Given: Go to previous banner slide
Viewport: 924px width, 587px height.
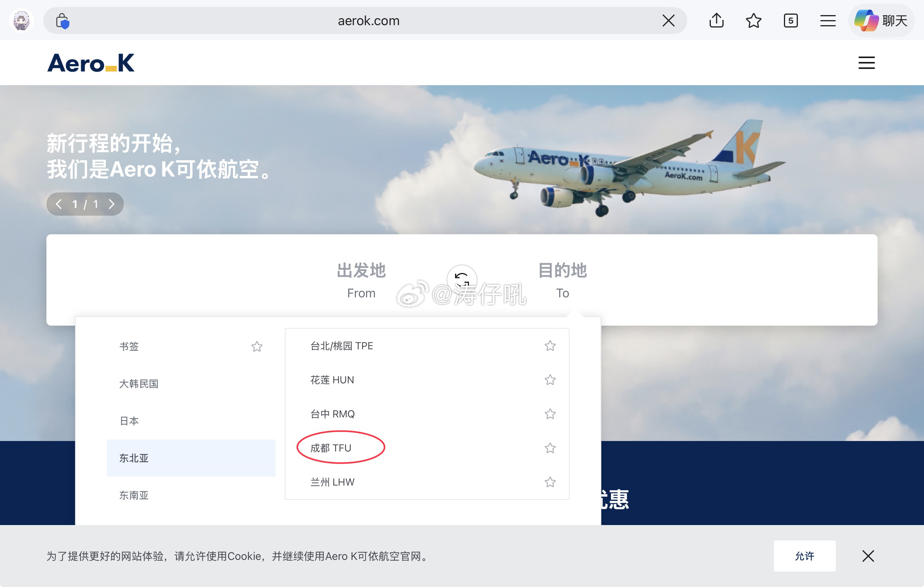Looking at the screenshot, I should point(59,204).
